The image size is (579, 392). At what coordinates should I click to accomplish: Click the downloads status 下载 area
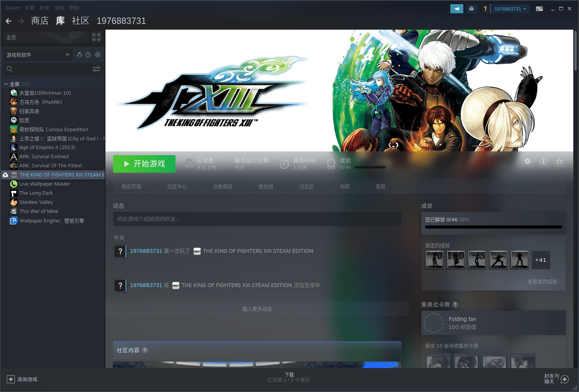click(289, 377)
